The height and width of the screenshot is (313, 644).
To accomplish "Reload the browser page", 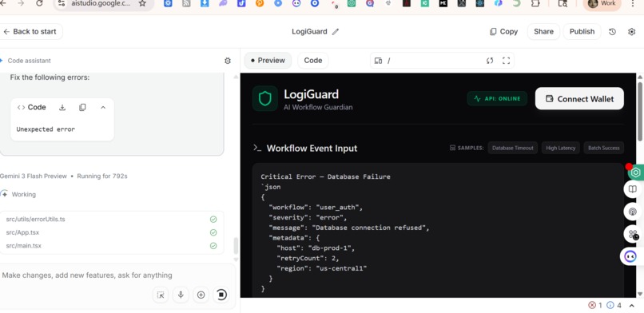I will [39, 4].
